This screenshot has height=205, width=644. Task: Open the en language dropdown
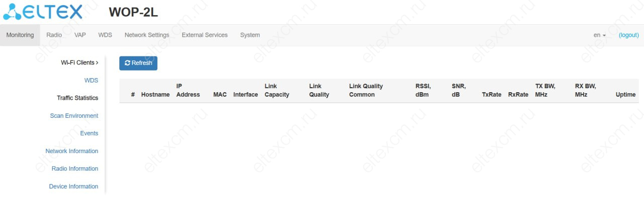coord(600,35)
